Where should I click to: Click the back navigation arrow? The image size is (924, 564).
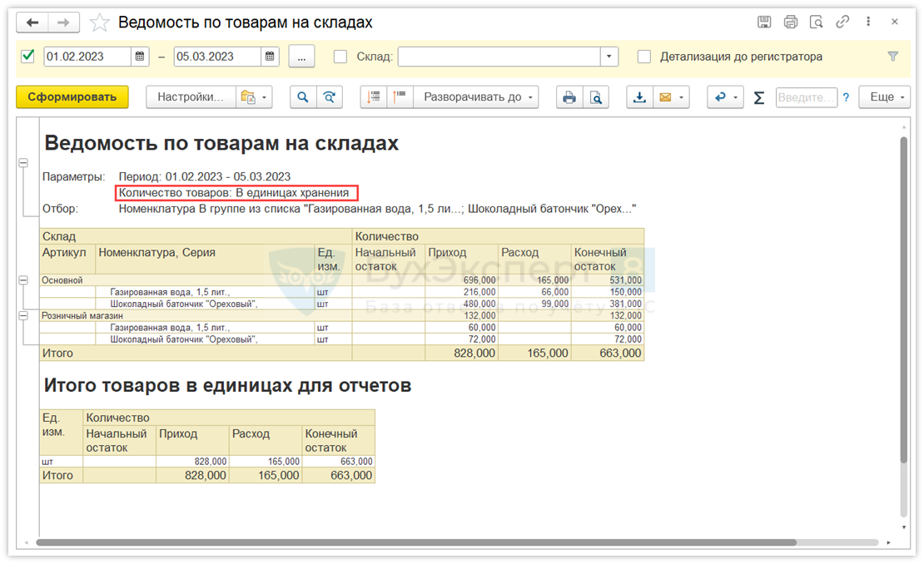coord(33,22)
